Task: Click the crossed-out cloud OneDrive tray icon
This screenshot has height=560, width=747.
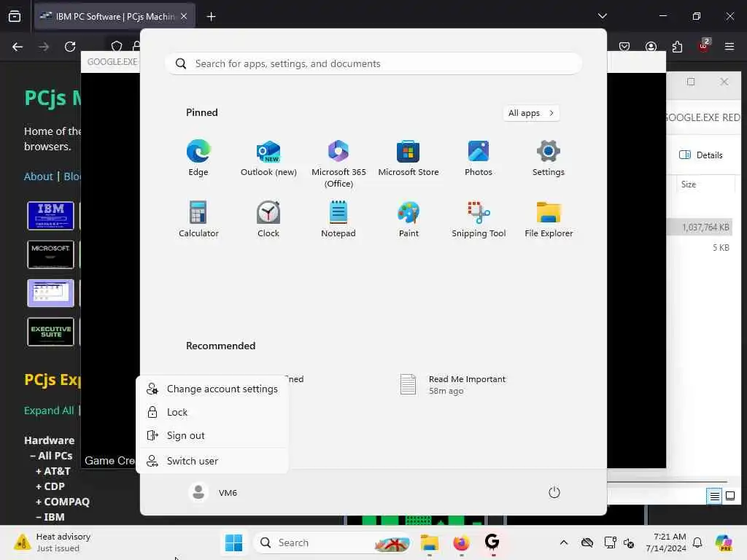Action: (587, 542)
